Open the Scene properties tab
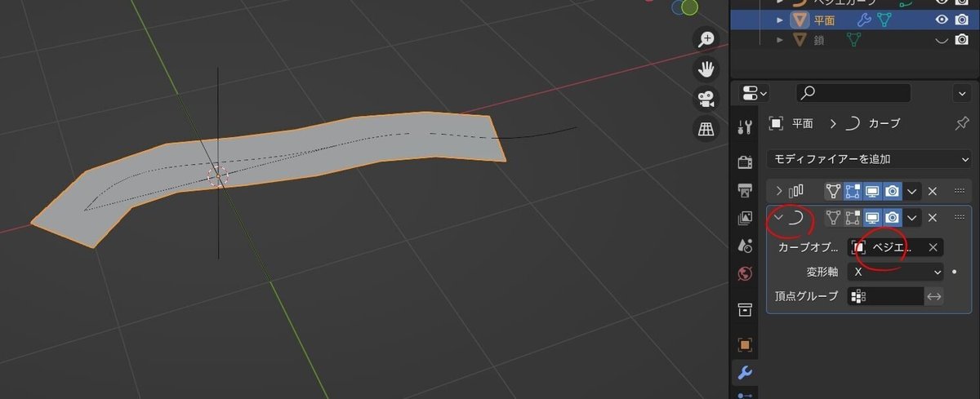 tap(745, 245)
